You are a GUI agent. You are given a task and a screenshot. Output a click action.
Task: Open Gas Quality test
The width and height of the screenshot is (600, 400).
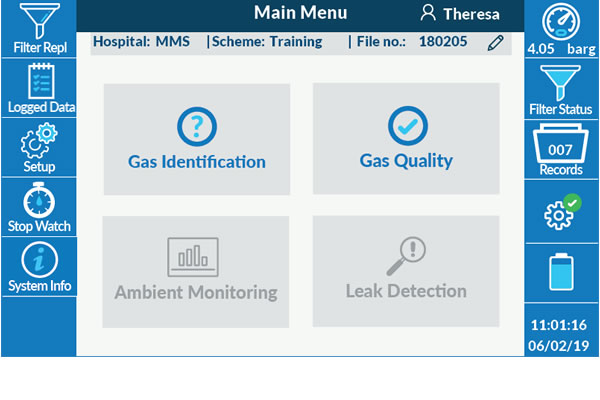click(x=406, y=139)
